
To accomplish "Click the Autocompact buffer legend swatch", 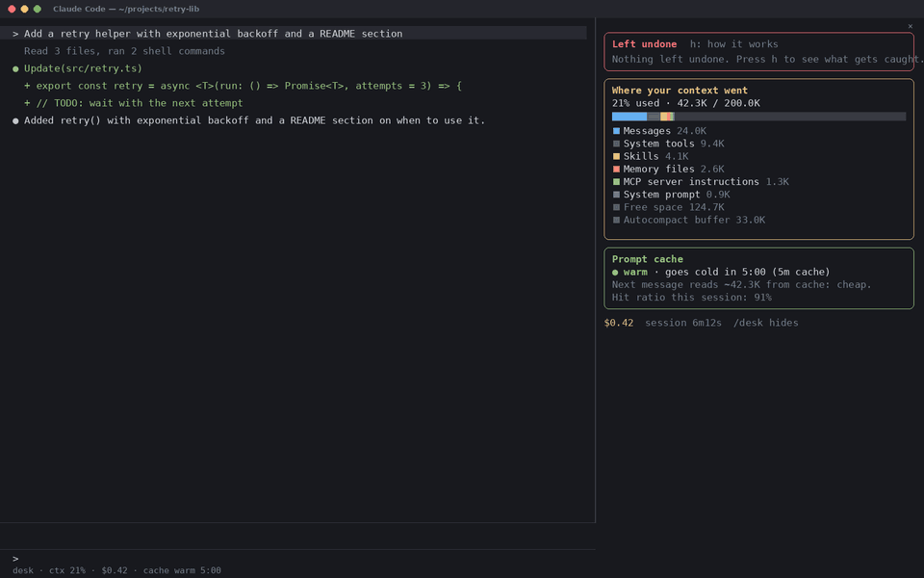I will click(616, 220).
